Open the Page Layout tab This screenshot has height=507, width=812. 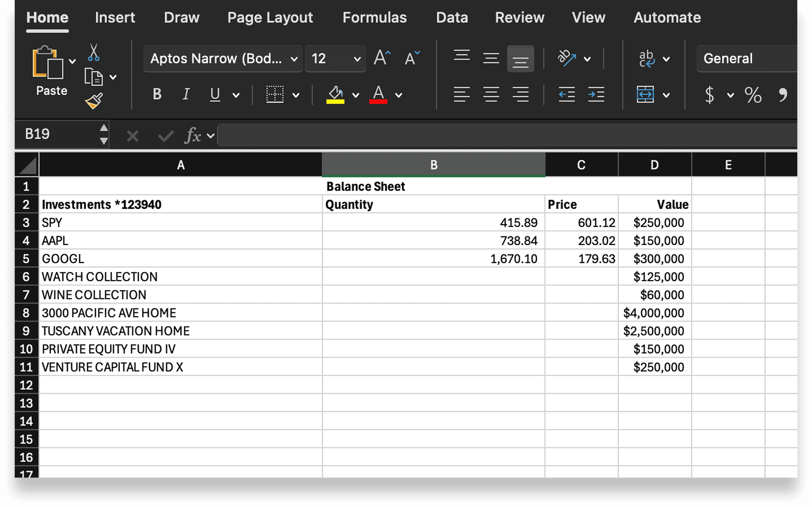[270, 17]
